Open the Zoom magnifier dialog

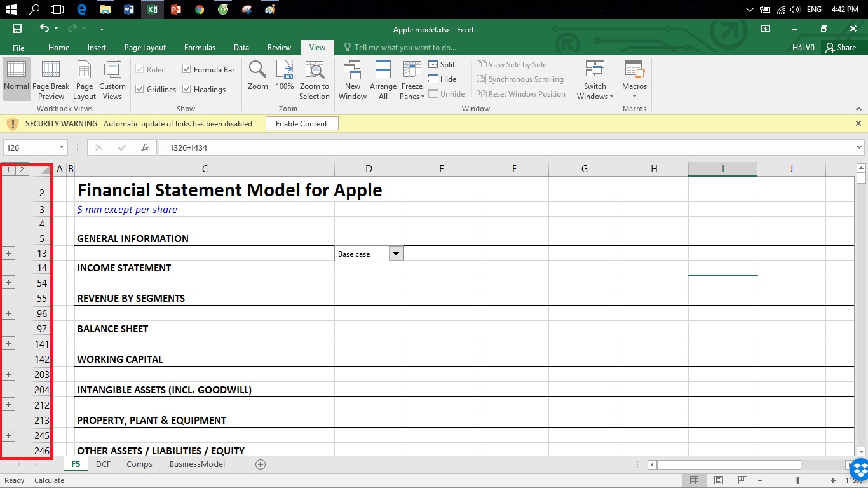point(257,76)
